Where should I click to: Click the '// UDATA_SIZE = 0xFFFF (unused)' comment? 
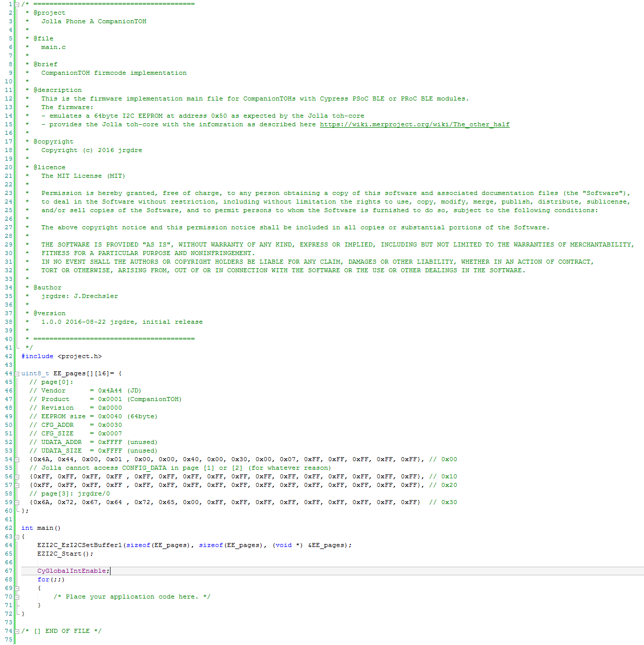(93, 451)
